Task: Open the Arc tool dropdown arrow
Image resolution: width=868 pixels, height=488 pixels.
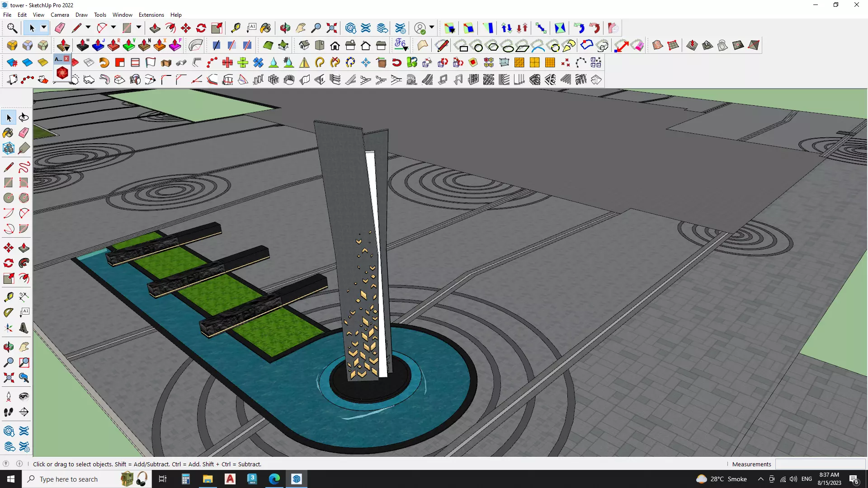Action: [113, 28]
